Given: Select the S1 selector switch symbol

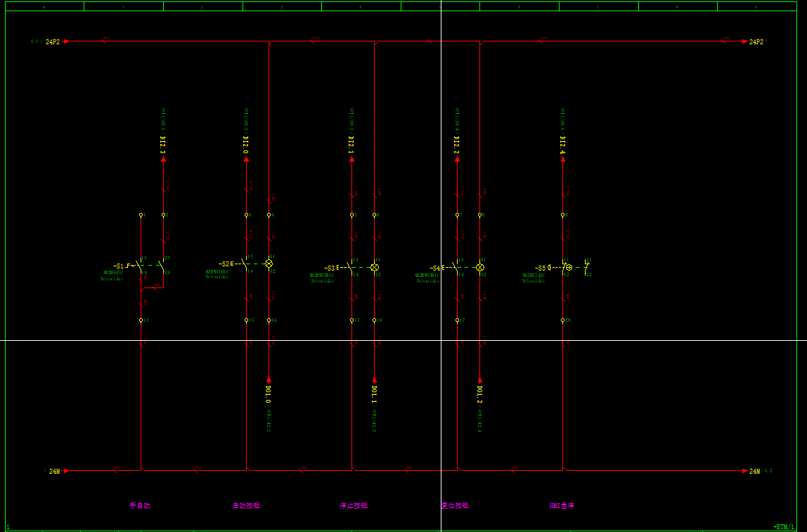Looking at the screenshot, I should point(141,266).
